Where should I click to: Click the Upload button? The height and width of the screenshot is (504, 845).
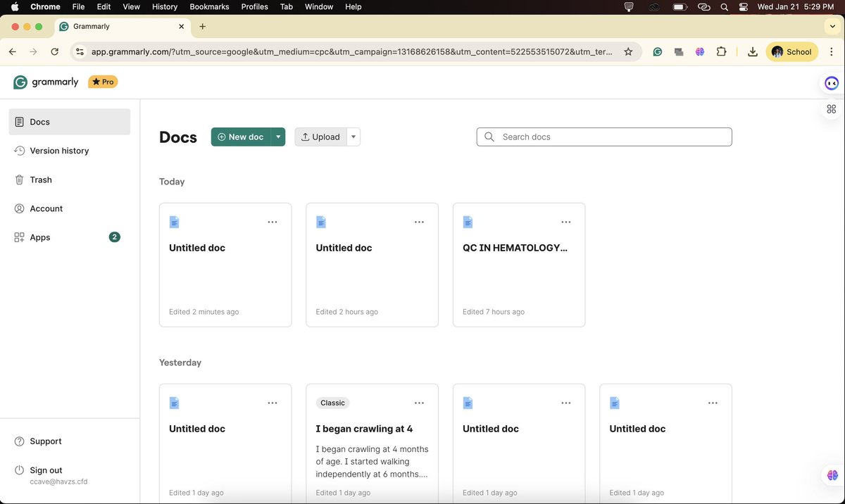[x=320, y=137]
